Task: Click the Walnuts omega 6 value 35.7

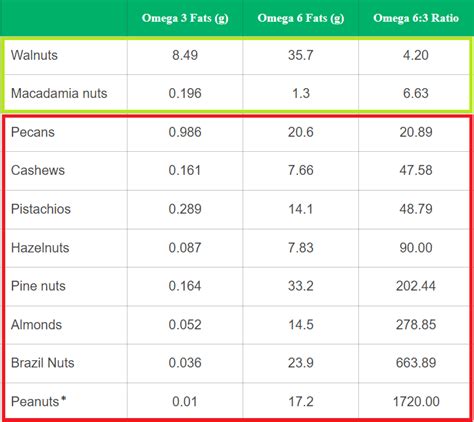Action: point(301,55)
